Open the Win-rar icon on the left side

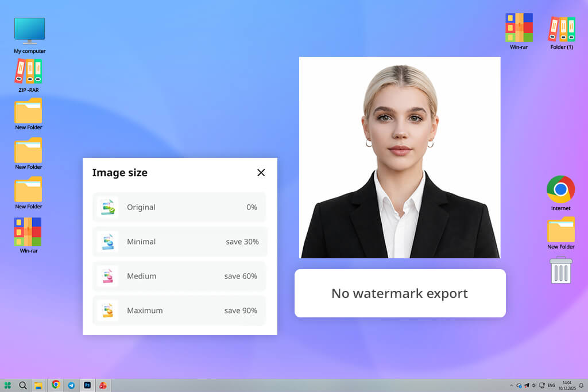coord(29,235)
